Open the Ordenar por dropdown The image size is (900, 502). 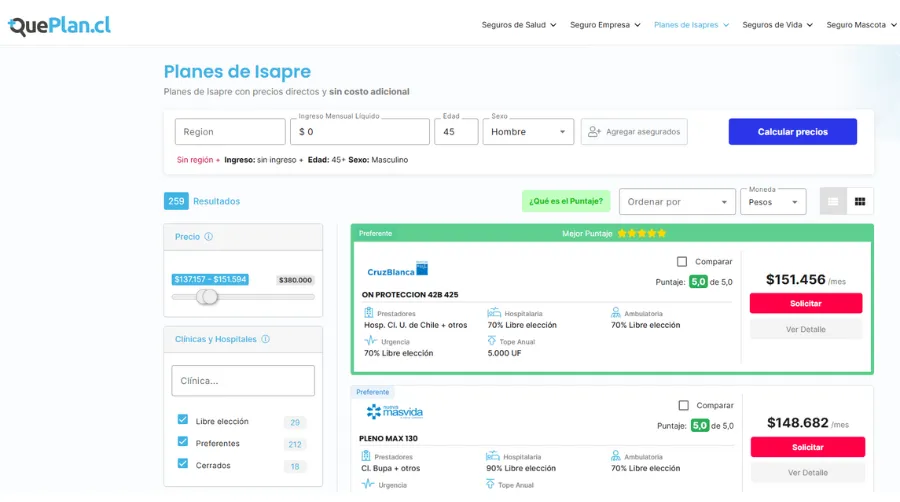(x=677, y=201)
